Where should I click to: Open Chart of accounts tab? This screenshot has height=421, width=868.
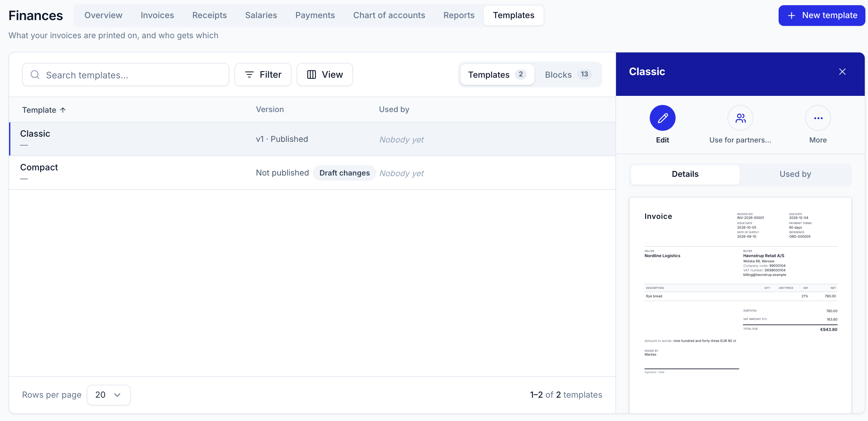click(x=389, y=16)
